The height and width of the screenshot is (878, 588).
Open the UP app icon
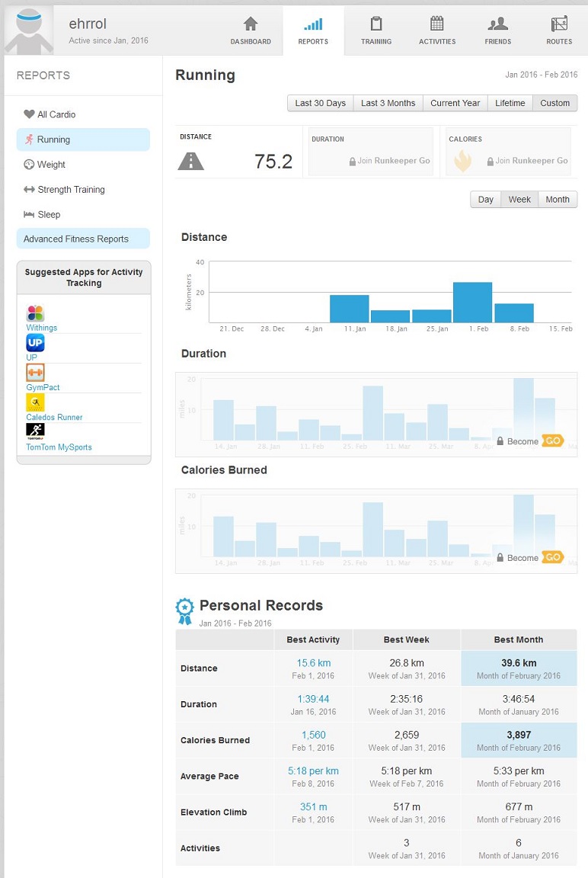point(35,343)
